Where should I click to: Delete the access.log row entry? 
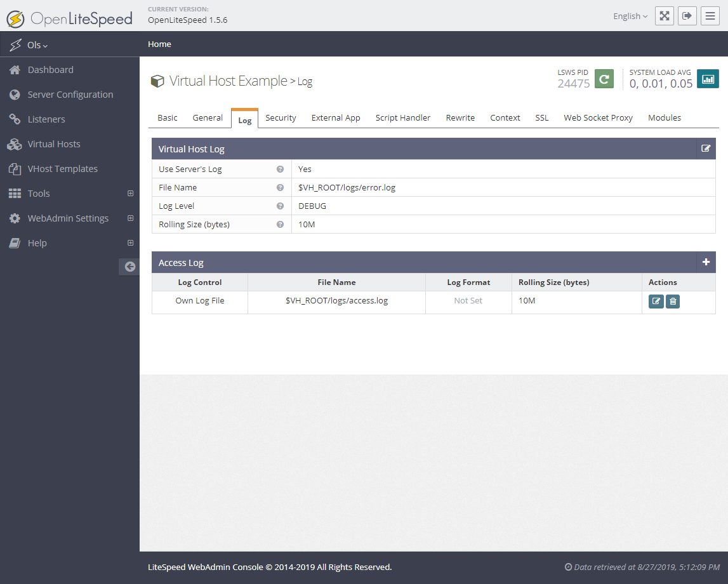point(673,302)
